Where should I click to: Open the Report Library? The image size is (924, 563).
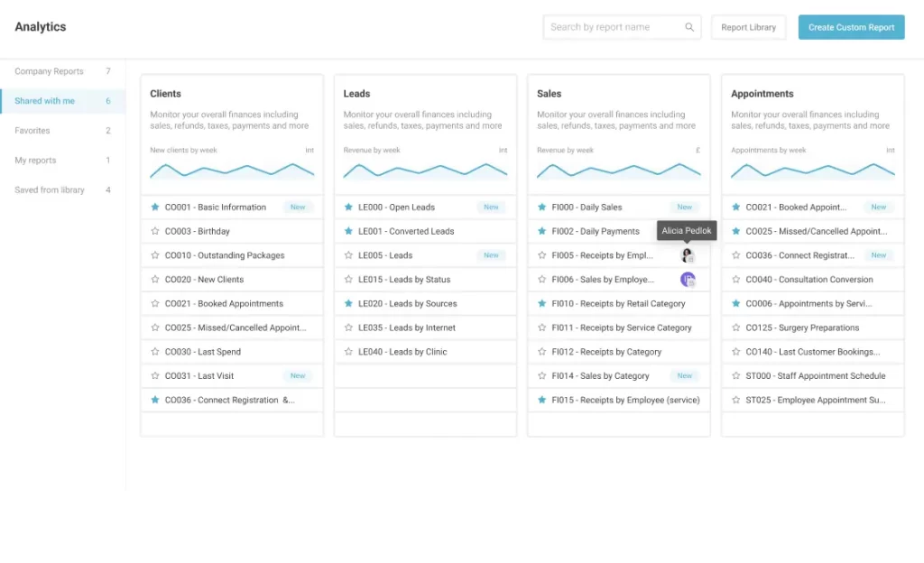click(748, 27)
